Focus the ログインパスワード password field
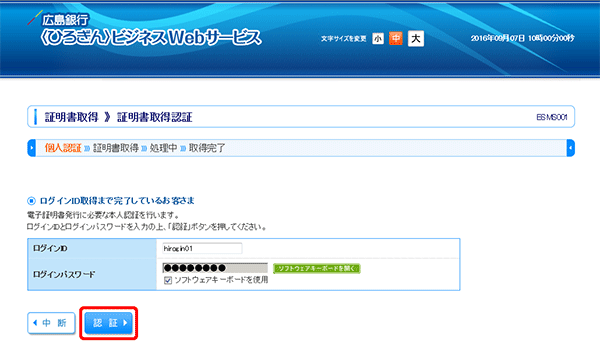 pos(215,268)
